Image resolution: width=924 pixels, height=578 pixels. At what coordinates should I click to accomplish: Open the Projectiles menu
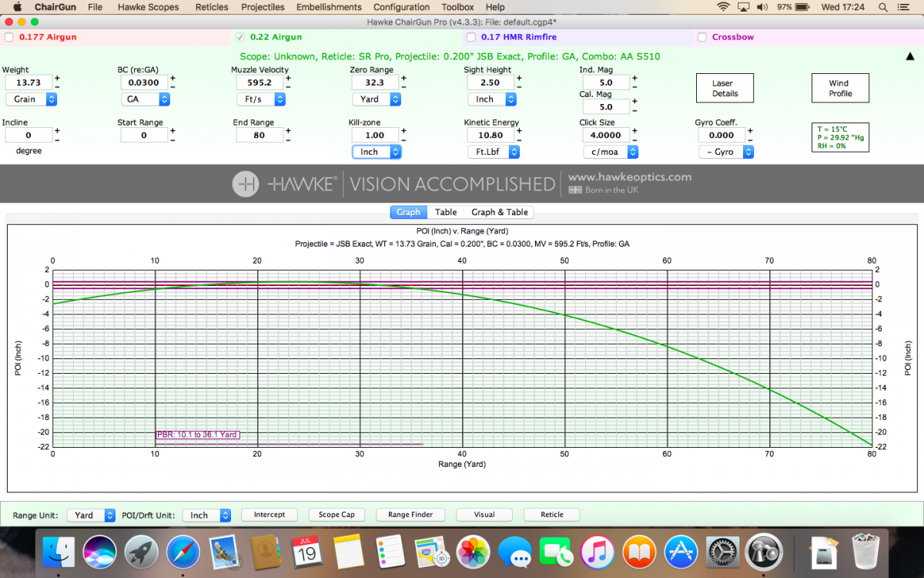[x=263, y=7]
